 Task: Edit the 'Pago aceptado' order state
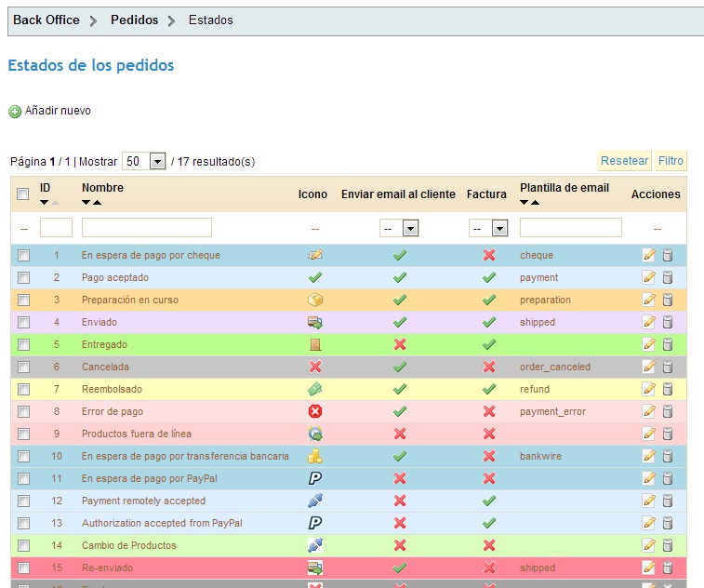[649, 277]
